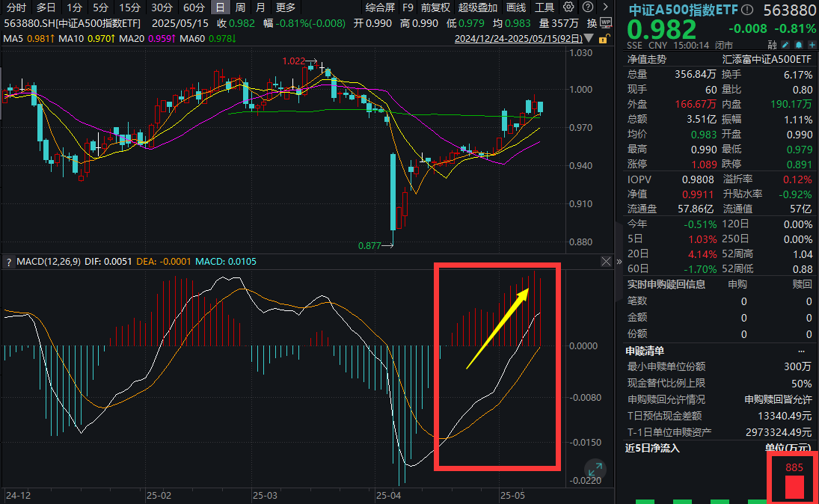Image resolution: width=819 pixels, height=504 pixels.
Task: Switch to the 分时 chart tab
Action: click(x=16, y=7)
